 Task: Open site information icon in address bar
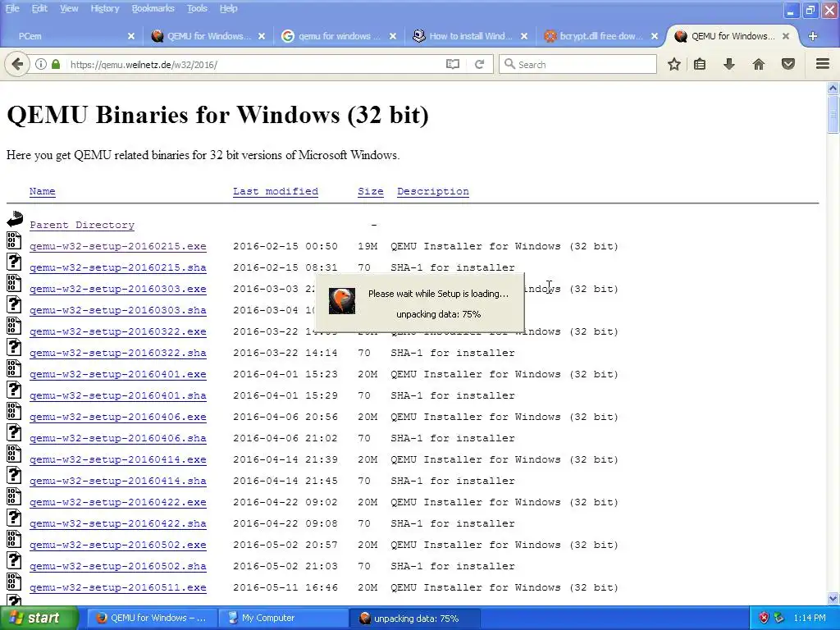pyautogui.click(x=41, y=64)
